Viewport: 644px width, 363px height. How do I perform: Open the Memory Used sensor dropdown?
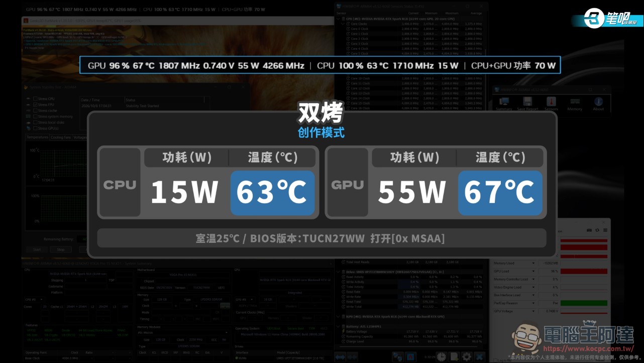(533, 263)
